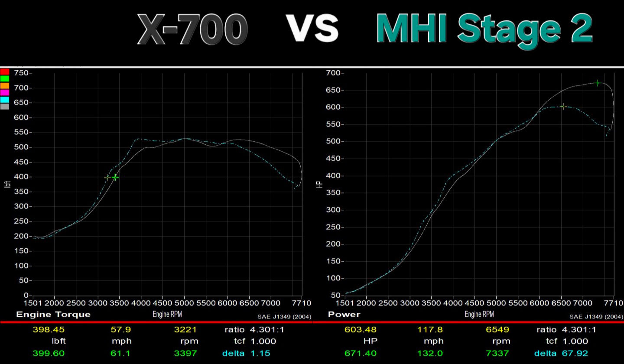Click SAE J1349 (2004) under power graph
The width and height of the screenshot is (624, 364).
(x=596, y=317)
